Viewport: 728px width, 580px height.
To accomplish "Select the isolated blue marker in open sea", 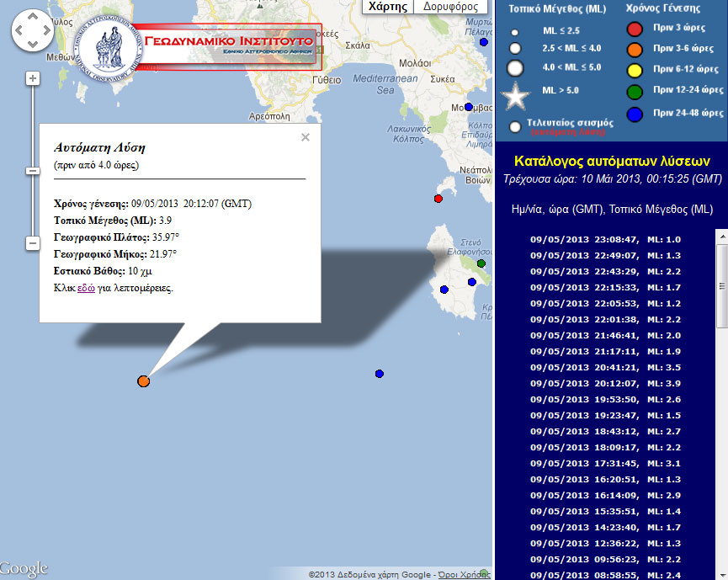I will pyautogui.click(x=380, y=374).
